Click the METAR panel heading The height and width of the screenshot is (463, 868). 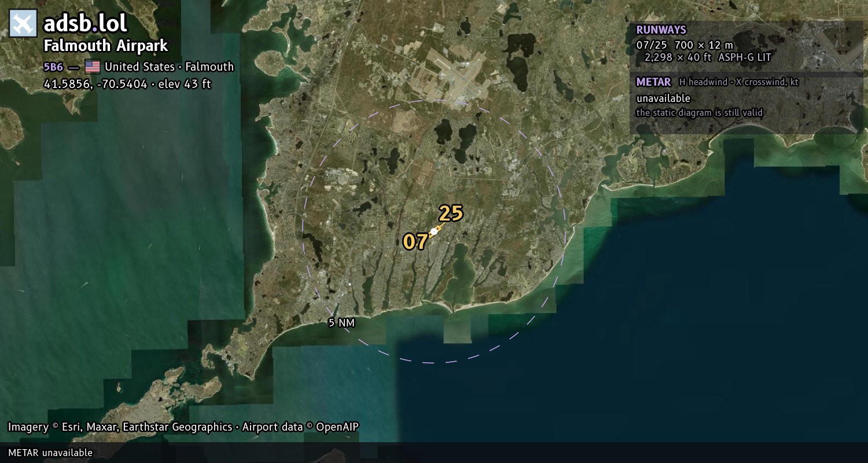654,82
